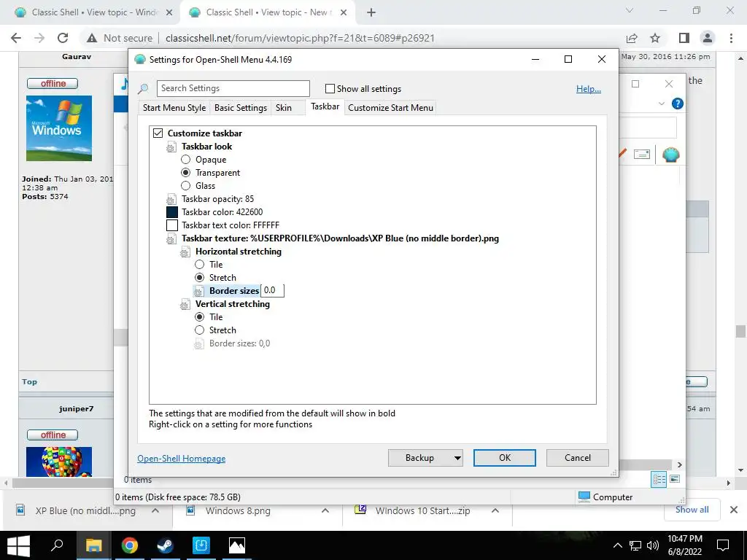Click the Taskbar texture settings icon
The image size is (747, 560).
(x=171, y=239)
